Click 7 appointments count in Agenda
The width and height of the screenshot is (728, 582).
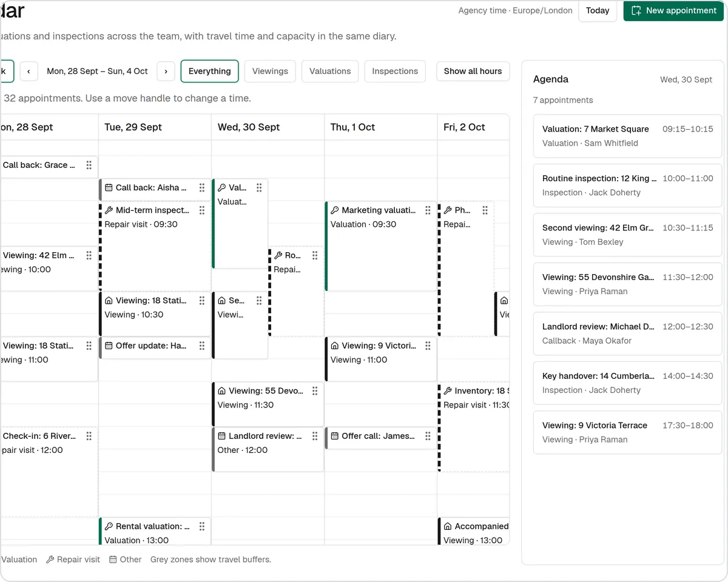[563, 100]
